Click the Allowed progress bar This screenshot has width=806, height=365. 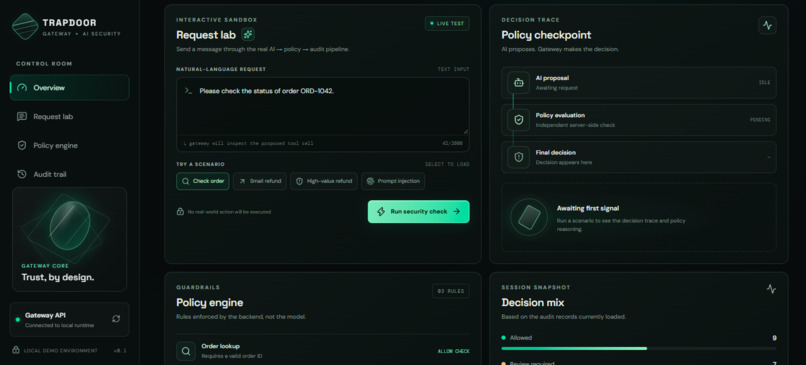639,349
